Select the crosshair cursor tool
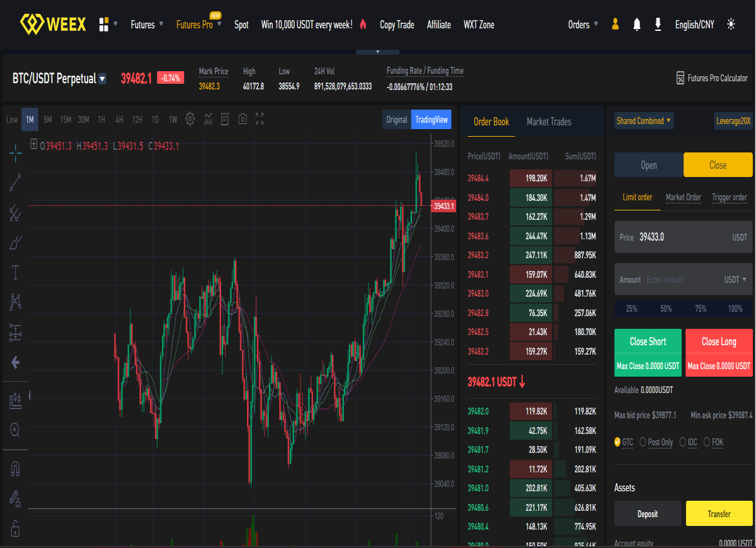 click(16, 152)
